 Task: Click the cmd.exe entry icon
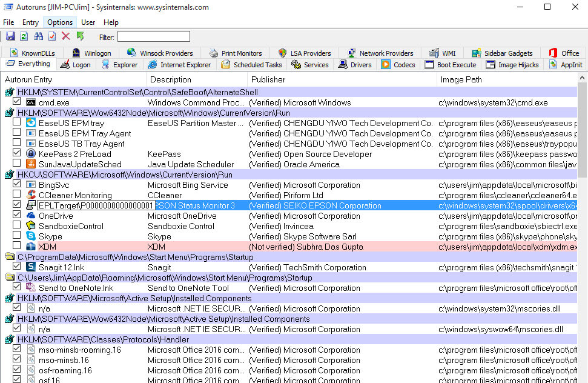point(31,102)
